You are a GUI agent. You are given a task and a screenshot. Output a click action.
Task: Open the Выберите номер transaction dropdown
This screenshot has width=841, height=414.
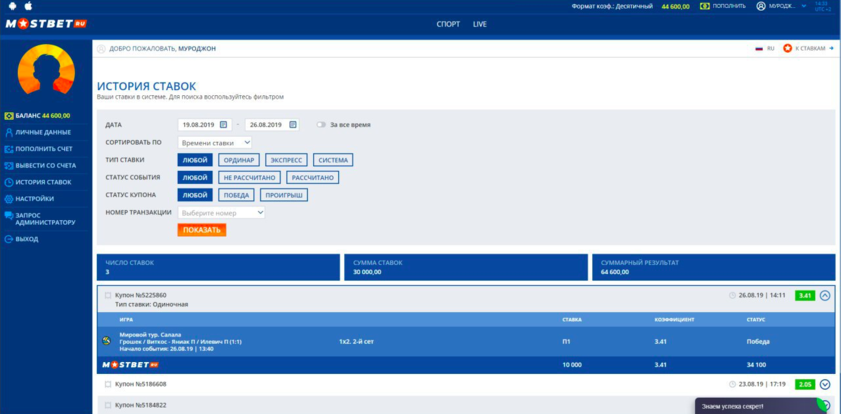click(x=221, y=212)
